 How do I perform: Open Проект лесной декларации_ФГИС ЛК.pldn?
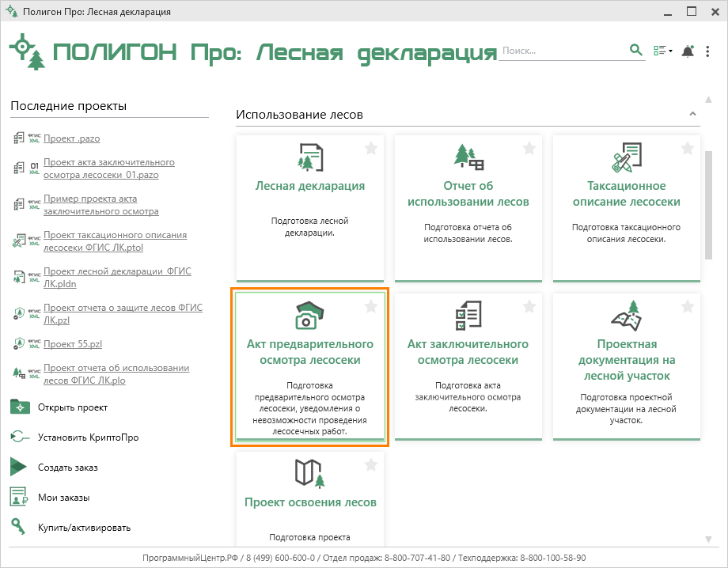click(117, 278)
